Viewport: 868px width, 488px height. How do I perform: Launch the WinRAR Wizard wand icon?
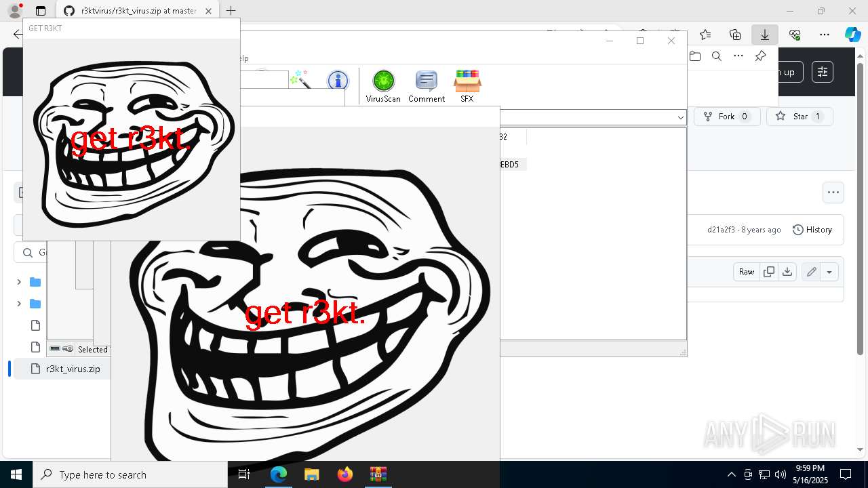pyautogui.click(x=299, y=79)
